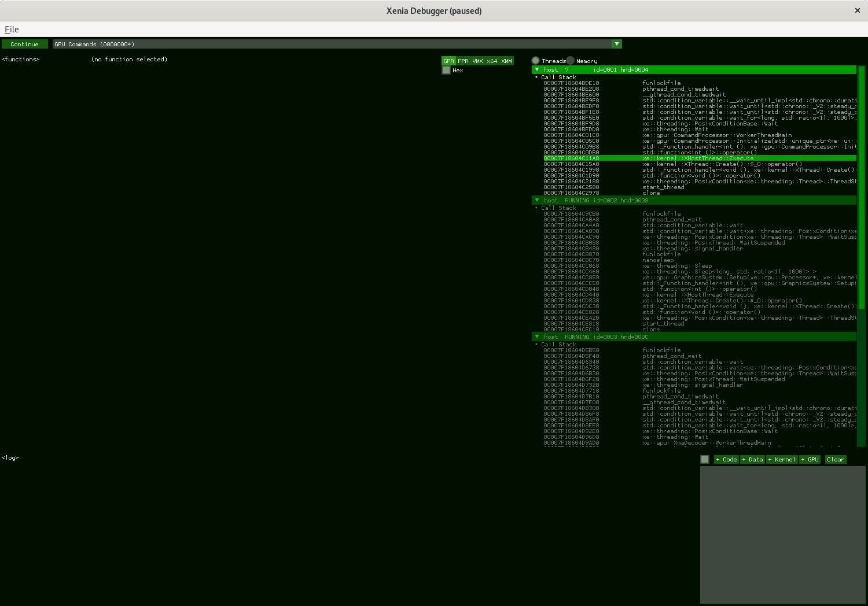Select frame 00007F18604D9AD0 XmaDecoder::WorkerThreadMain
Screen dimensions: 868x606
point(700,442)
